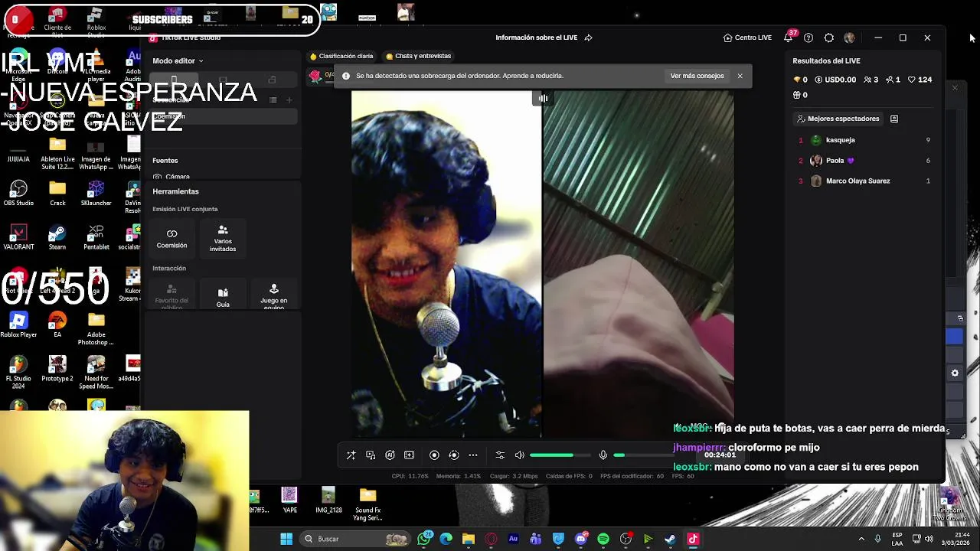Open Spotify from the taskbar
The width and height of the screenshot is (980, 551).
point(603,539)
